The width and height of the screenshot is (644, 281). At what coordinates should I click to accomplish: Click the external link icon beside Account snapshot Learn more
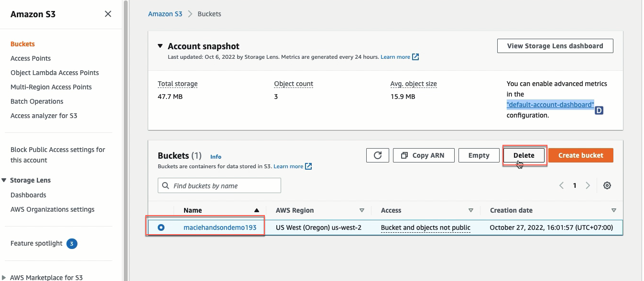point(415,57)
